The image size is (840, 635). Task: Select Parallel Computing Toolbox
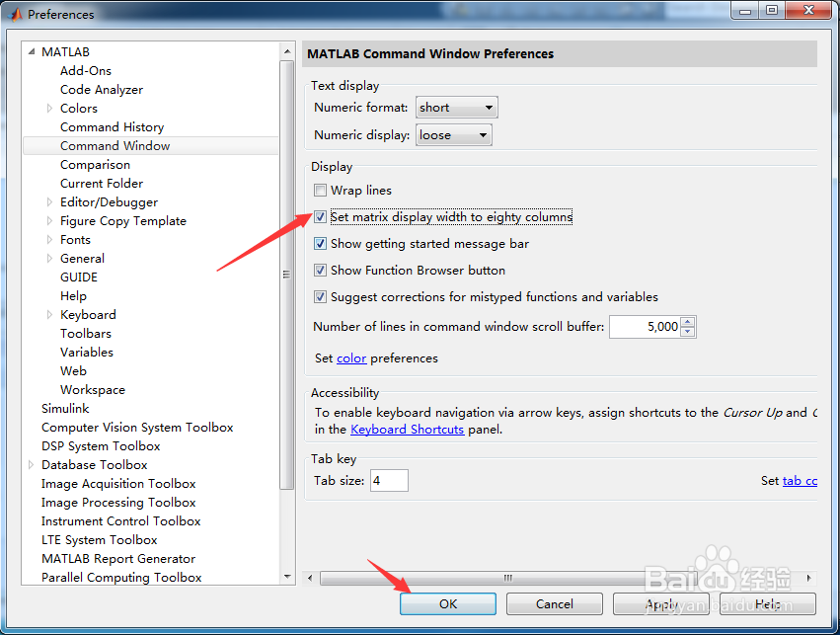[121, 577]
